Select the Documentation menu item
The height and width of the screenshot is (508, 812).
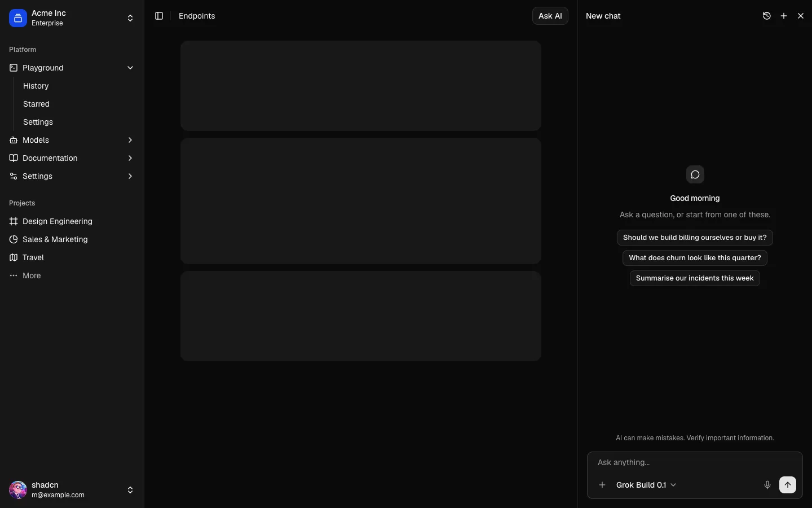72,158
